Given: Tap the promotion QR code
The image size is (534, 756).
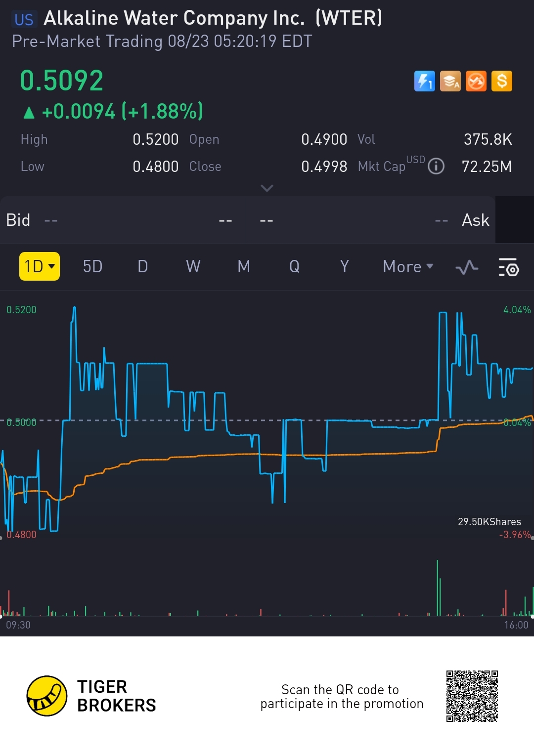Looking at the screenshot, I should tap(472, 696).
